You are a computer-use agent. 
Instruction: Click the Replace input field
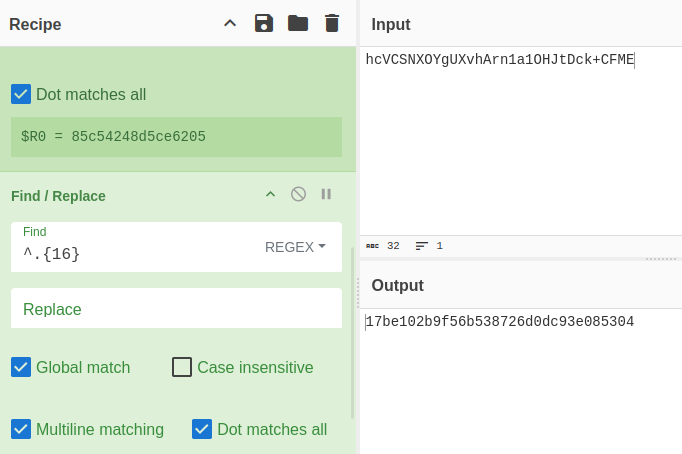(x=175, y=309)
